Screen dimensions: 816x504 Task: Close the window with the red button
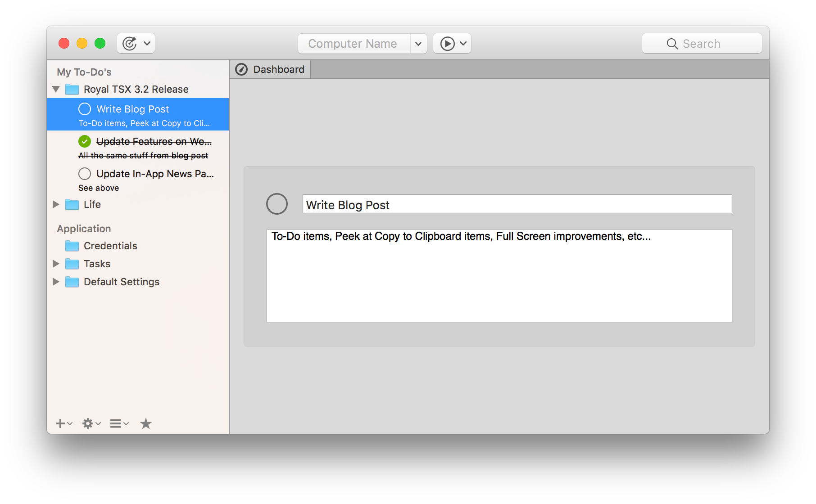(64, 43)
